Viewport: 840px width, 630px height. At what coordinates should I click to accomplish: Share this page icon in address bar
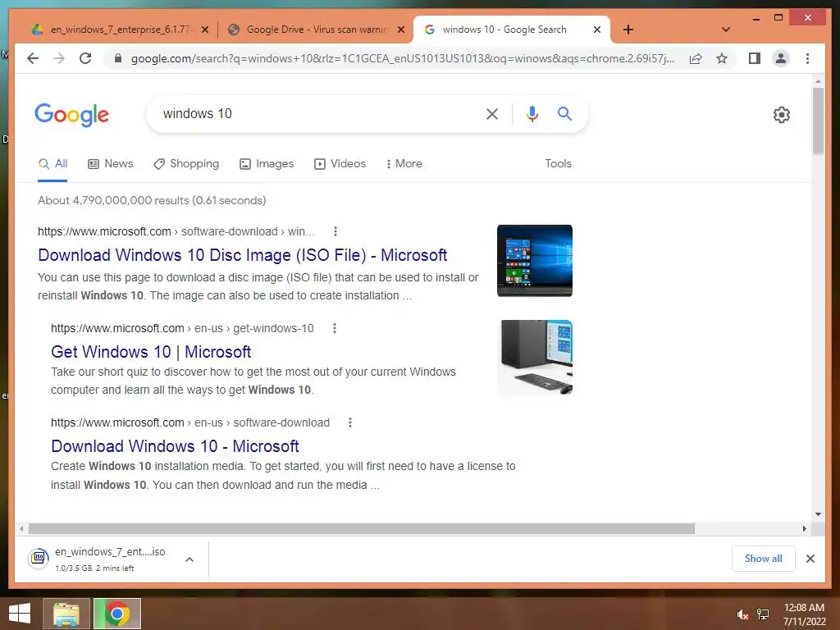(x=696, y=58)
